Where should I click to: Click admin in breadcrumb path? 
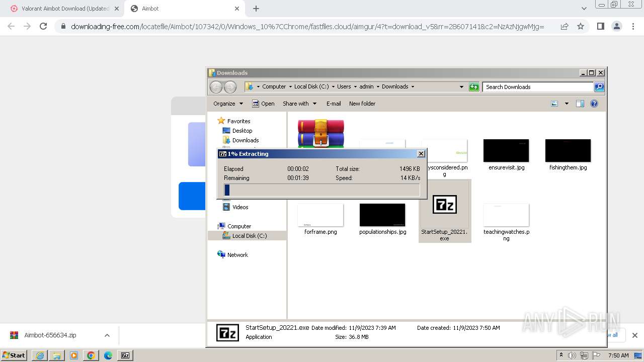366,86
